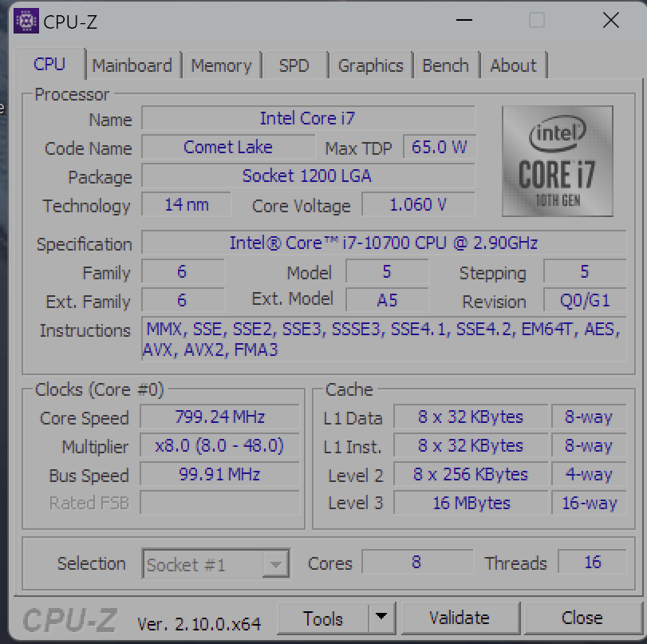Click the Close button at bottom
The height and width of the screenshot is (644, 647).
point(582,618)
